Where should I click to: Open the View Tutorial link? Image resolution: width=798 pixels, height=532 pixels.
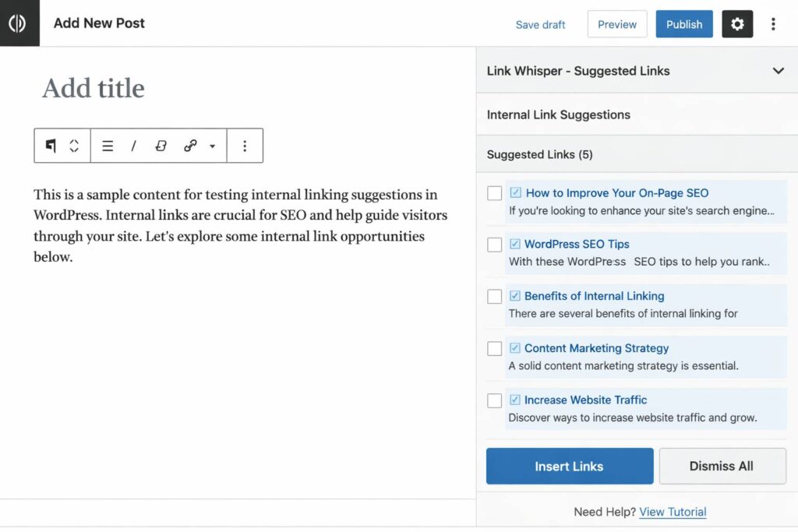[673, 512]
